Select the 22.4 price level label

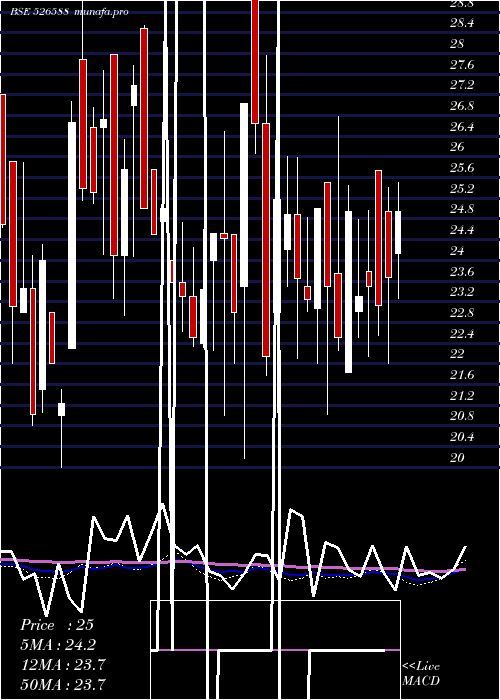462,333
